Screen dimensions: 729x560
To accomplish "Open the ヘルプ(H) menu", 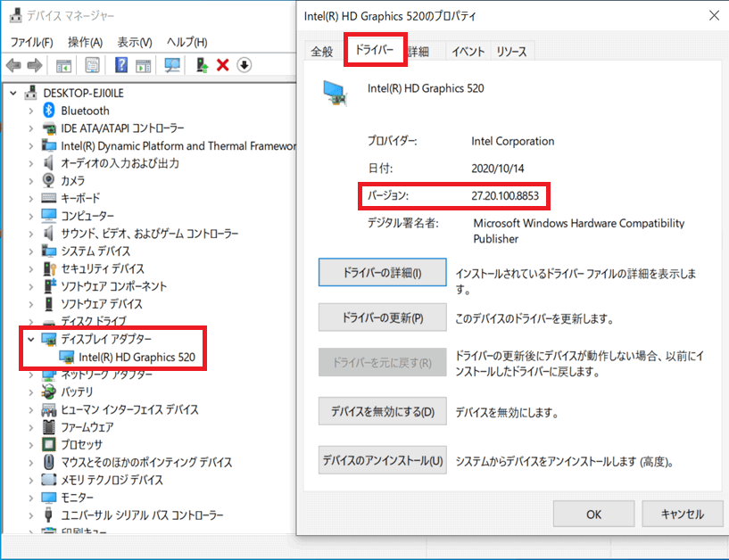I will pyautogui.click(x=186, y=42).
